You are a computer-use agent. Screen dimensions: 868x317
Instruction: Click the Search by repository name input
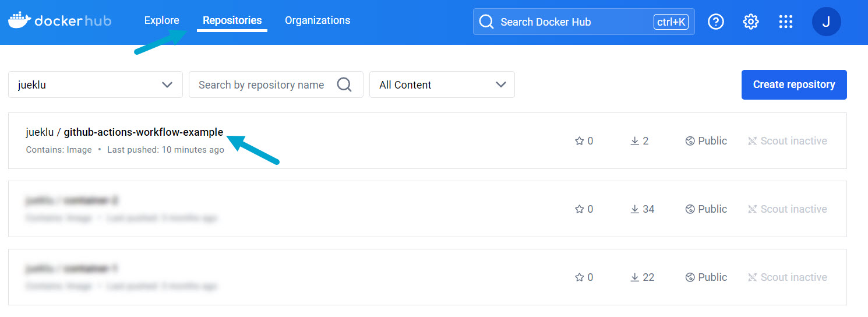click(x=262, y=84)
